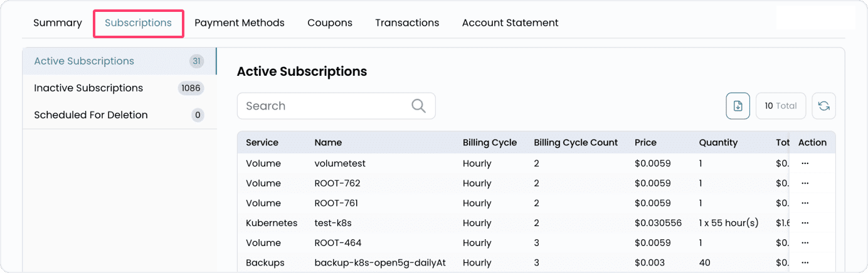Click the 1086 inactive count badge
This screenshot has width=868, height=273.
coord(191,88)
